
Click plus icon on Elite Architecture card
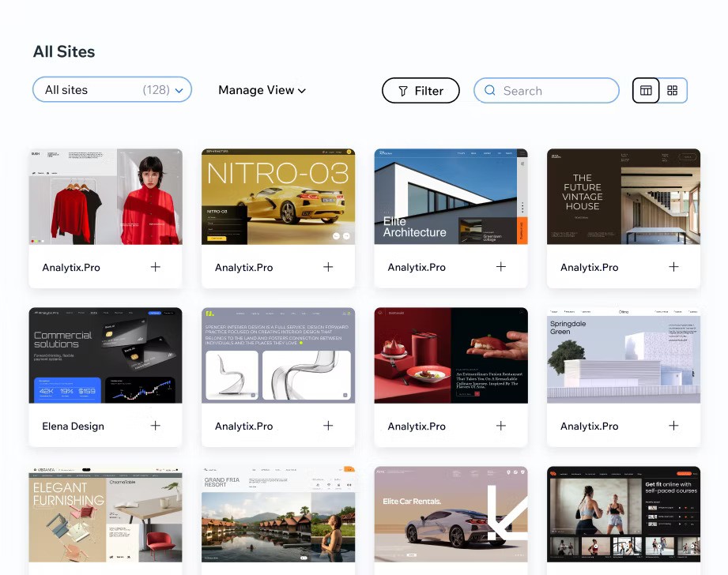501,267
